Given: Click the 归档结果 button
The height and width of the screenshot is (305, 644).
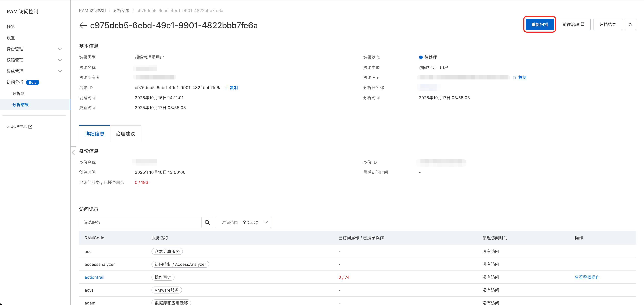Looking at the screenshot, I should click(607, 24).
